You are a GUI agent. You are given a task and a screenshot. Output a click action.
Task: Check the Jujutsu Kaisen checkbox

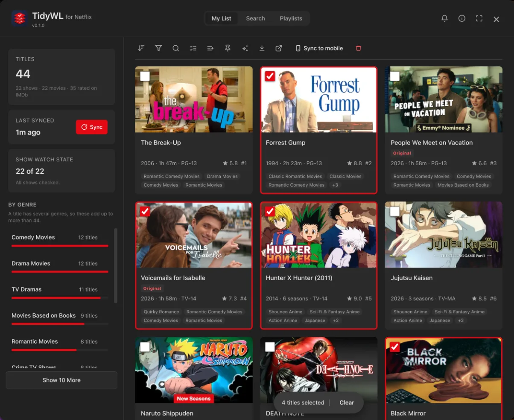click(x=395, y=211)
